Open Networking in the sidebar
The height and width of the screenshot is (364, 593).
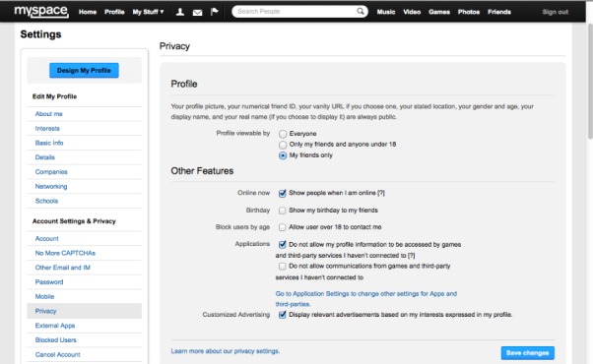point(51,186)
